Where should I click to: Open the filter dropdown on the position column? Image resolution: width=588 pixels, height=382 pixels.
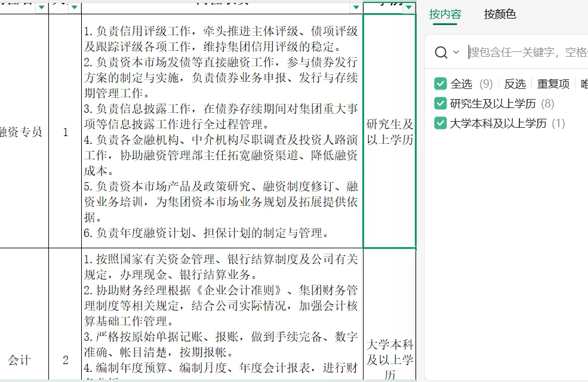pos(42,7)
